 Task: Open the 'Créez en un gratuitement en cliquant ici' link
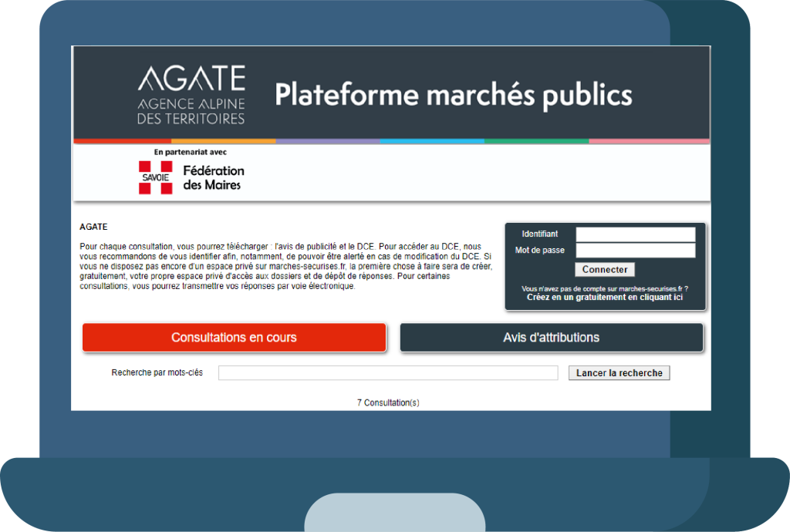605,298
